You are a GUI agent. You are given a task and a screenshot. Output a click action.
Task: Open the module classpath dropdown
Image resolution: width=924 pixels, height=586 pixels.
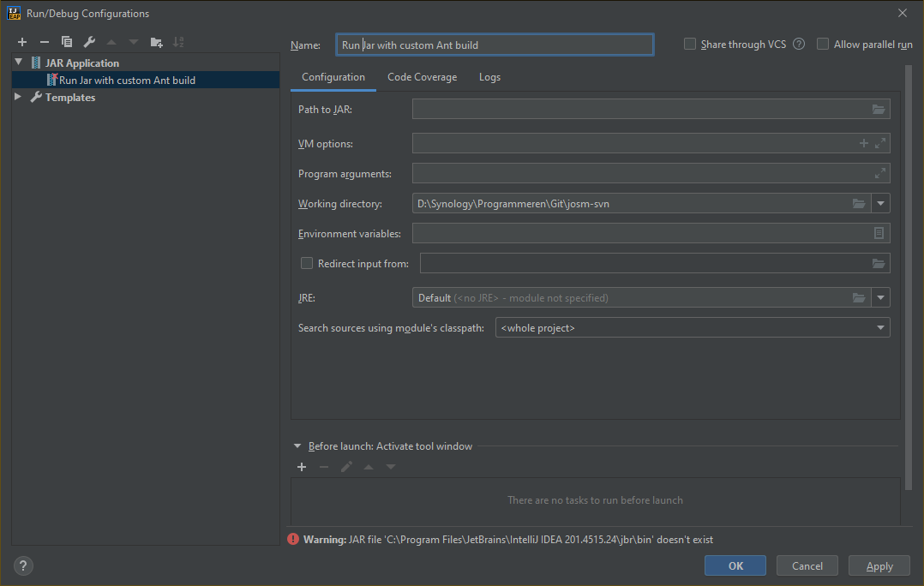[880, 328]
